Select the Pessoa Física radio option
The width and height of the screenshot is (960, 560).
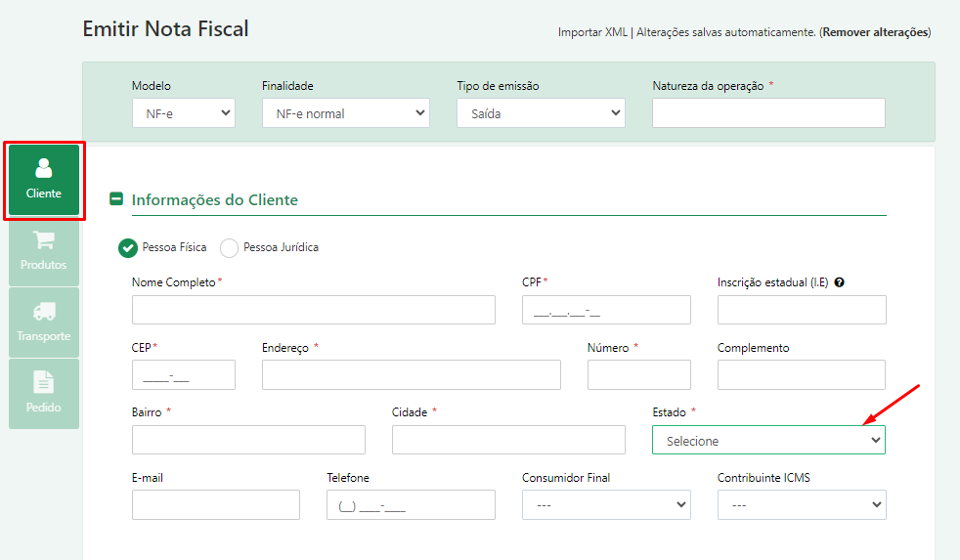click(x=127, y=248)
